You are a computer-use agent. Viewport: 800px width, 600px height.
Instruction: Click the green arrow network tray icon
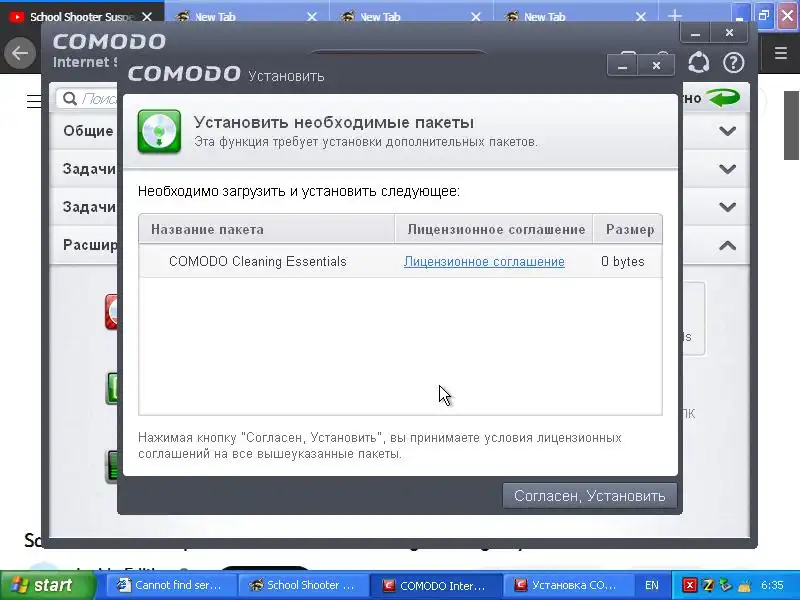(x=725, y=585)
